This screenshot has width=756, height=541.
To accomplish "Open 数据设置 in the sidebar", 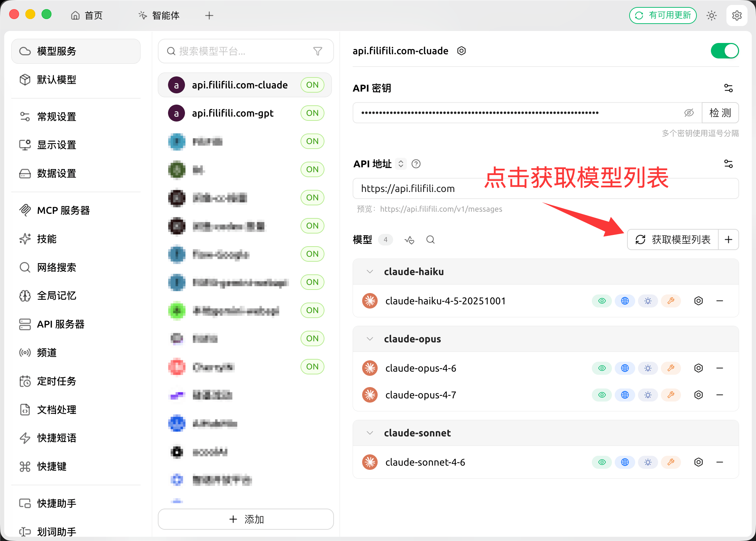I will click(x=76, y=173).
